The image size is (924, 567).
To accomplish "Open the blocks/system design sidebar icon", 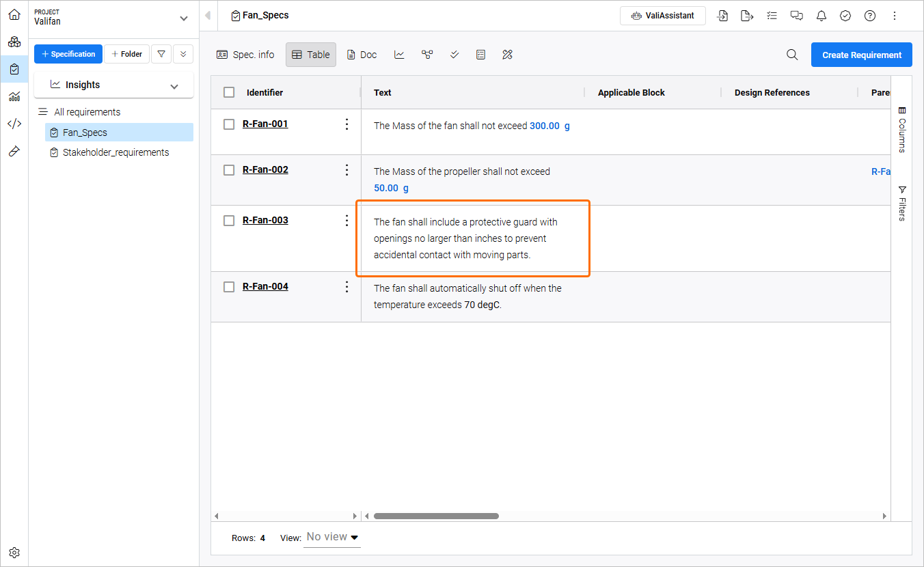I will click(x=14, y=42).
